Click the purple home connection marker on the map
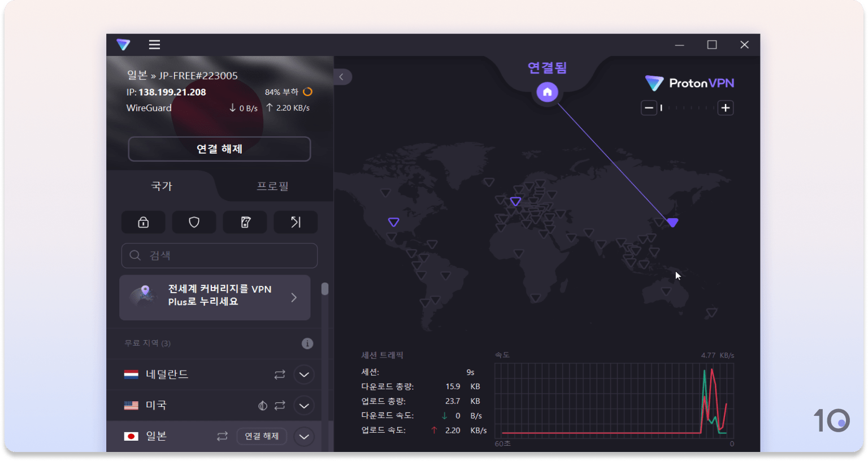The height and width of the screenshot is (461, 868). click(x=546, y=92)
